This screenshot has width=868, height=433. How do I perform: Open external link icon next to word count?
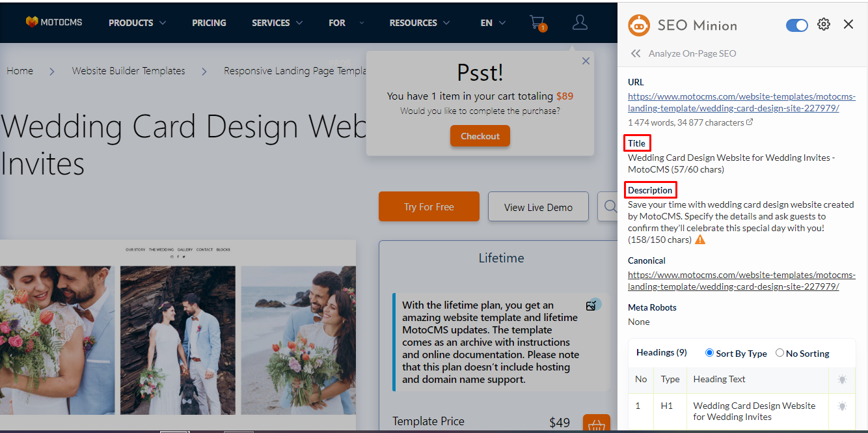click(x=750, y=122)
